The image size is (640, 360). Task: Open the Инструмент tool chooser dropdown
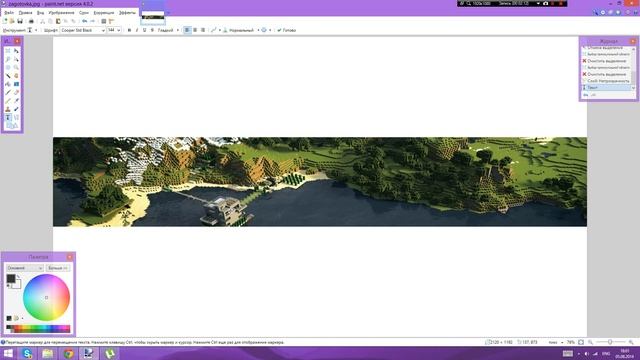point(32,30)
